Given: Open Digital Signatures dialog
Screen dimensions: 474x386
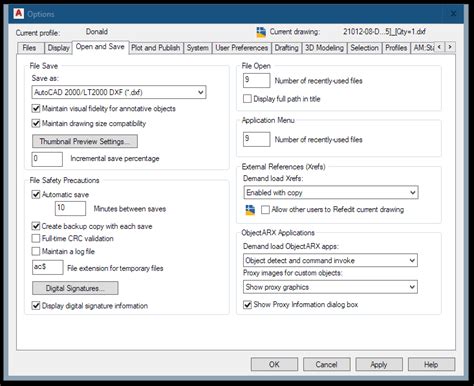Looking at the screenshot, I should pyautogui.click(x=75, y=288).
